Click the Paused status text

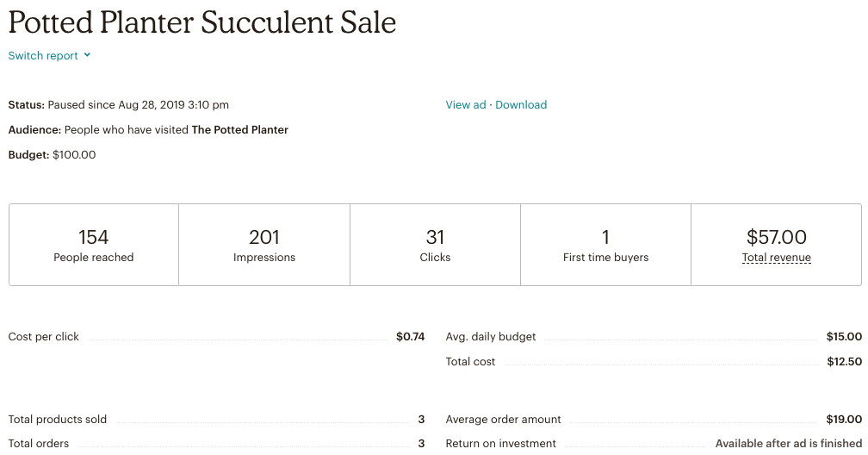[x=138, y=105]
